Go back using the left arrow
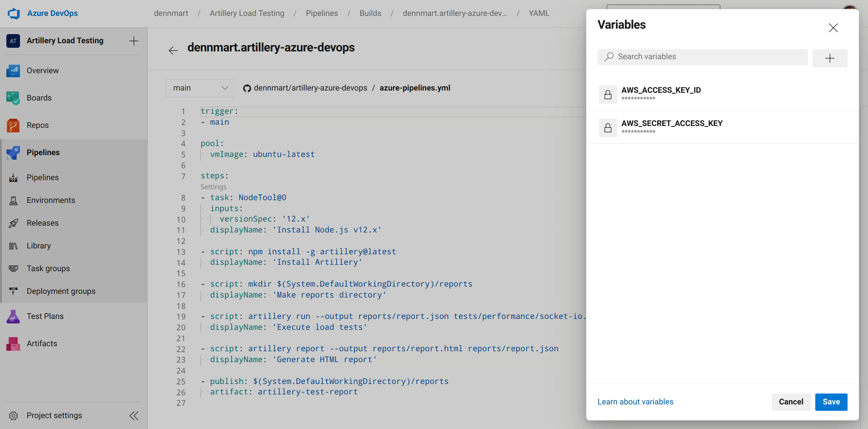 click(173, 50)
